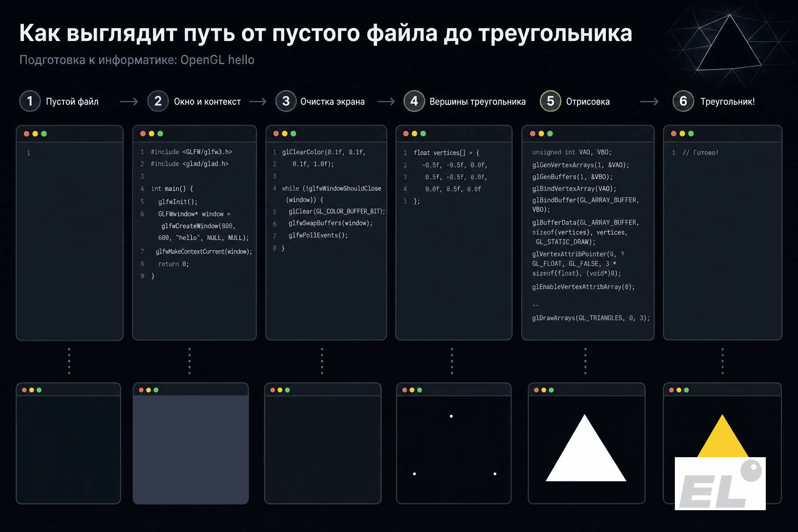Image resolution: width=798 pixels, height=532 pixels.
Task: Click the code line 'glfwInit();'
Action: (178, 202)
